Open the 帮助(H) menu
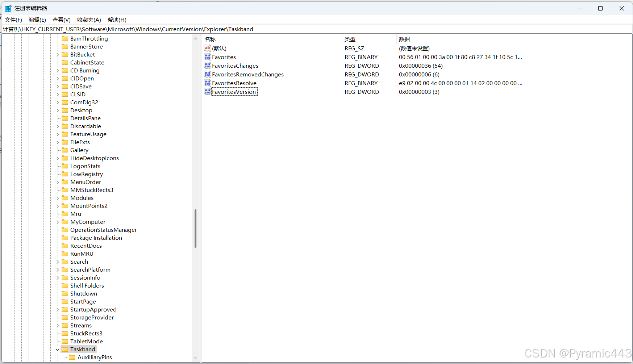Image resolution: width=633 pixels, height=364 pixels. (117, 20)
